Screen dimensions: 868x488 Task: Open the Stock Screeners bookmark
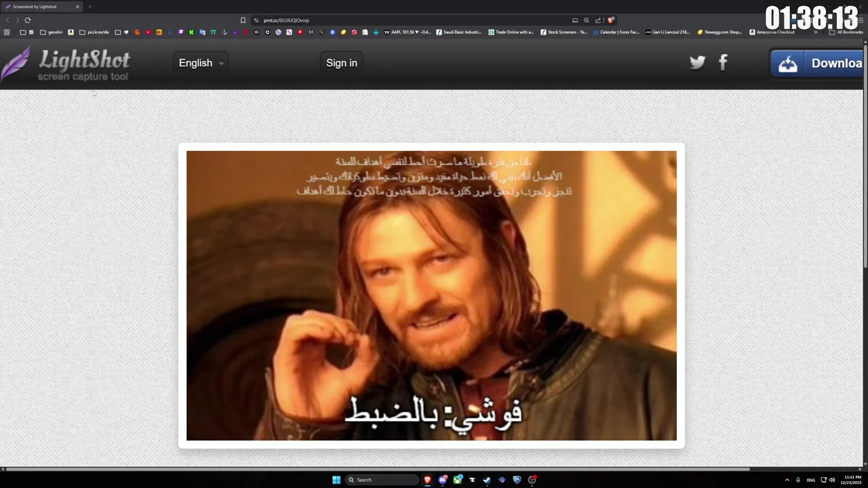point(564,32)
